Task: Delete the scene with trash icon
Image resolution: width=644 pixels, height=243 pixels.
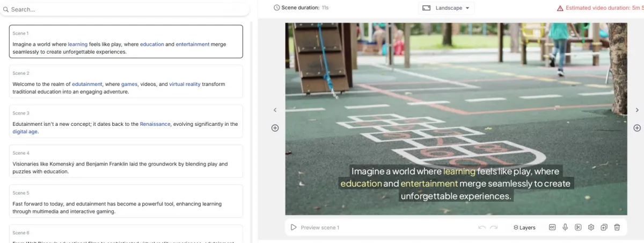Action: [x=617, y=227]
